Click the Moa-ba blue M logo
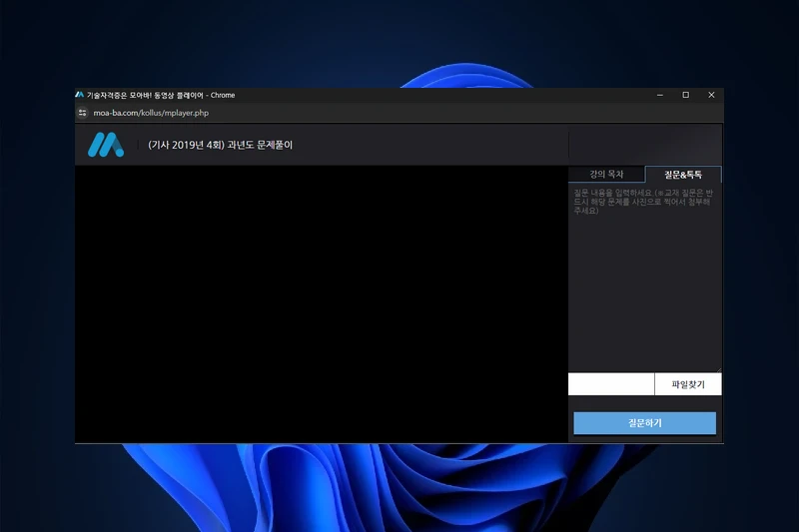Viewport: 799px width, 532px height. tap(106, 145)
